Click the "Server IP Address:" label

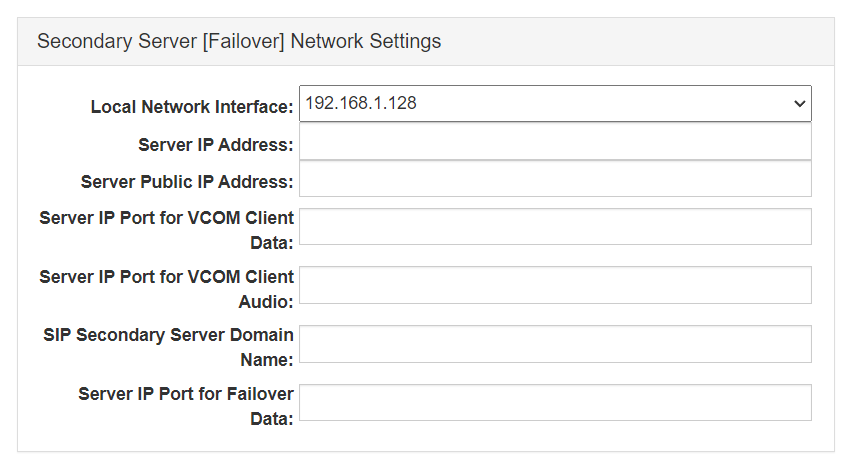pos(215,145)
